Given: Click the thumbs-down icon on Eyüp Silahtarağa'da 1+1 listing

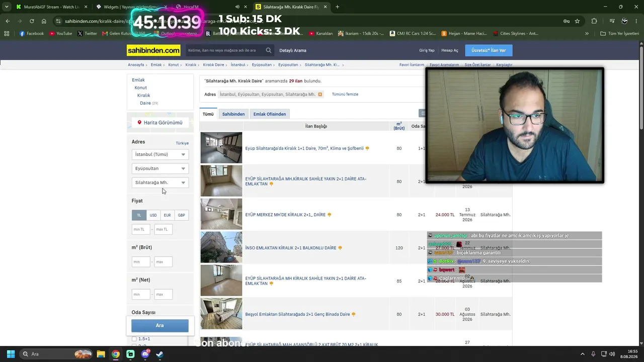Looking at the screenshot, I should (x=367, y=148).
